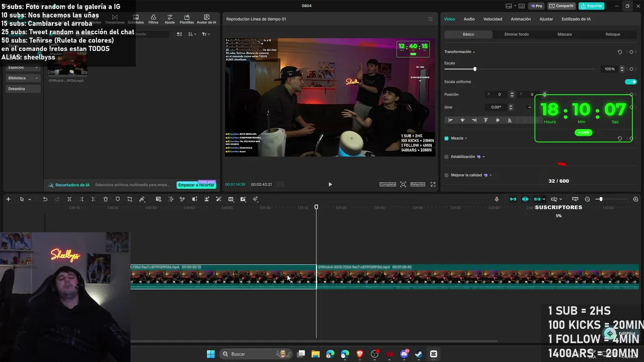
Task: Open the Windows Start menu
Action: (211, 354)
